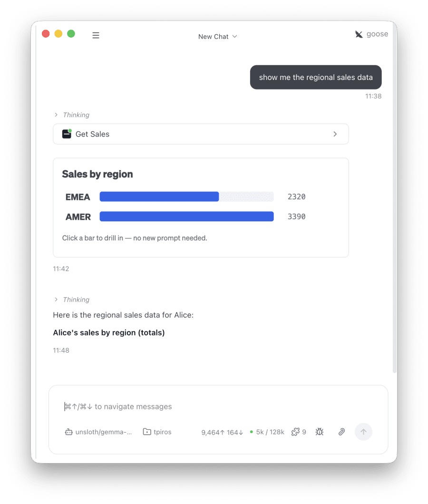428x504 pixels.
Task: Open the extensions puzzle icon
Action: (x=295, y=432)
